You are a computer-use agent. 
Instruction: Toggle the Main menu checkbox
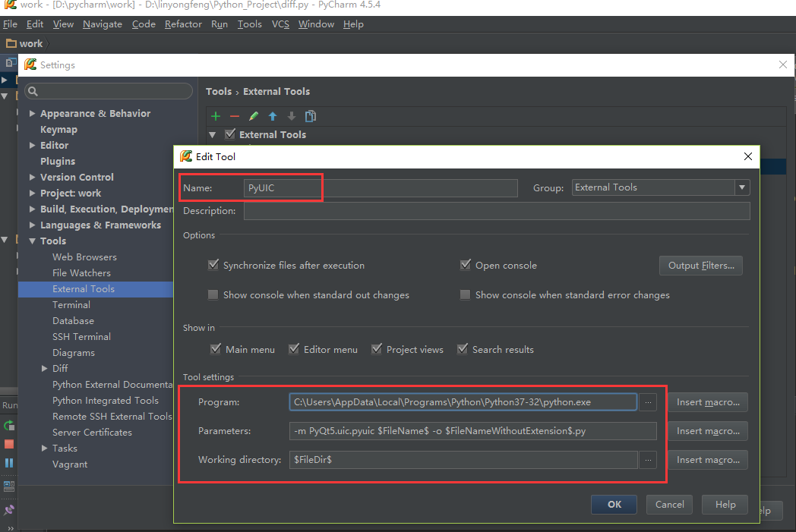coord(215,349)
